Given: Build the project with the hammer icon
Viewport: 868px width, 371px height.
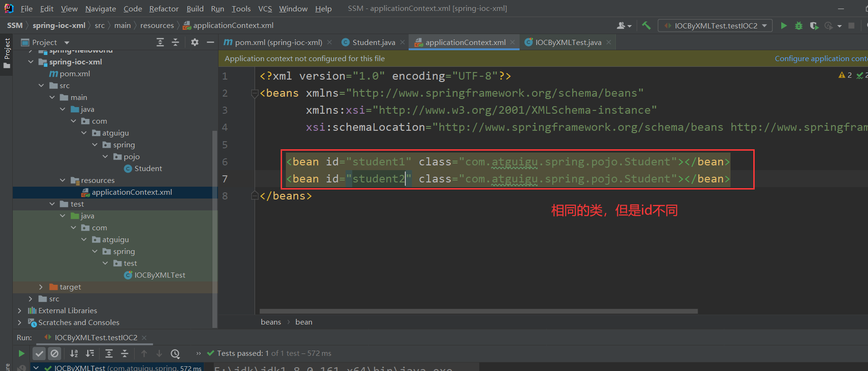Looking at the screenshot, I should click(646, 26).
